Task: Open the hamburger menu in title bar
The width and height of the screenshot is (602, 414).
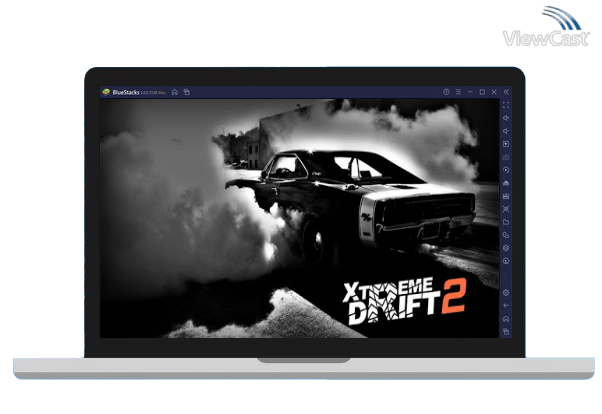Action: [x=458, y=92]
